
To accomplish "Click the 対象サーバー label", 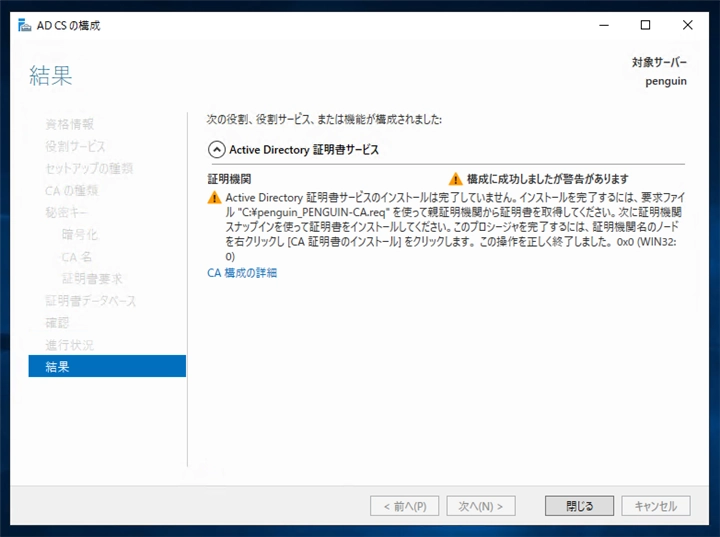I will coord(659,62).
